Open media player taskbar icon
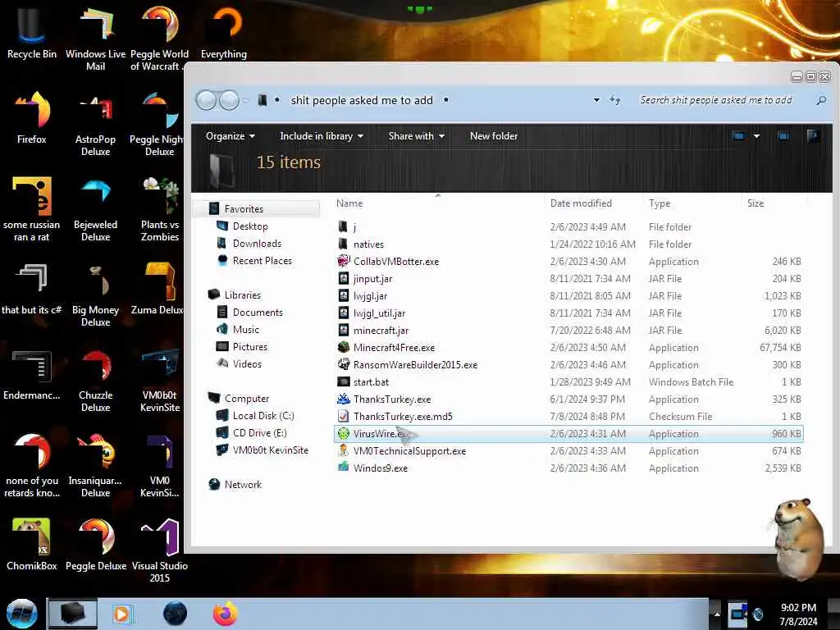This screenshot has height=630, width=840. 122,614
